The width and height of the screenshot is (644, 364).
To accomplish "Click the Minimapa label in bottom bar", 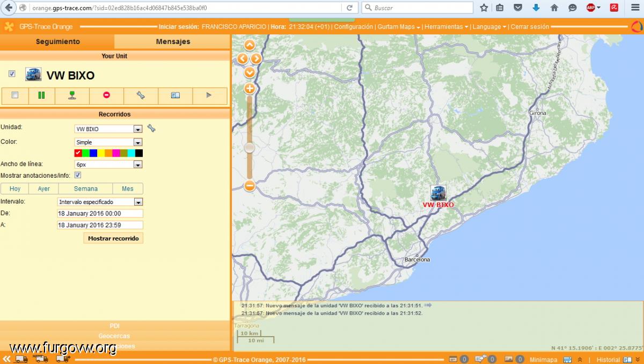I will point(543,359).
